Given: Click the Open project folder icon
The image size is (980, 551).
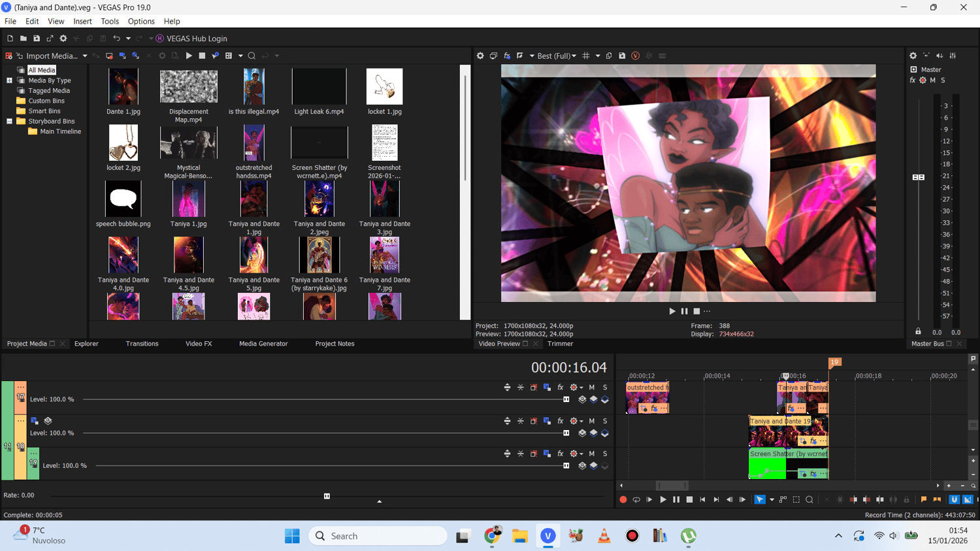Looking at the screenshot, I should pyautogui.click(x=23, y=39).
